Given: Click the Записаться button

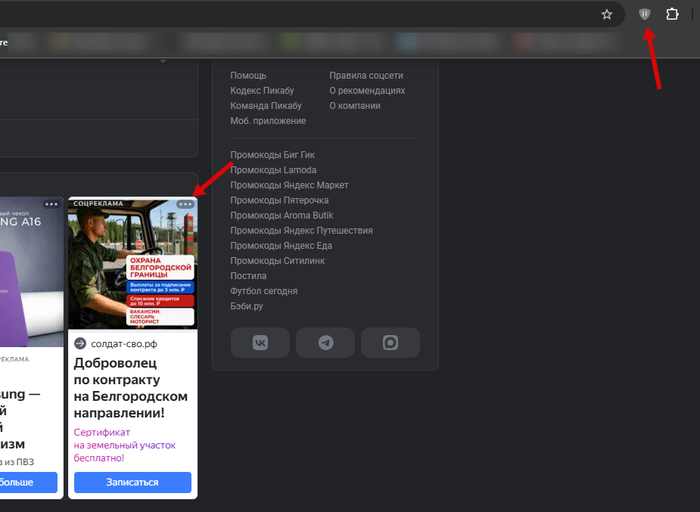Looking at the screenshot, I should point(133,483).
